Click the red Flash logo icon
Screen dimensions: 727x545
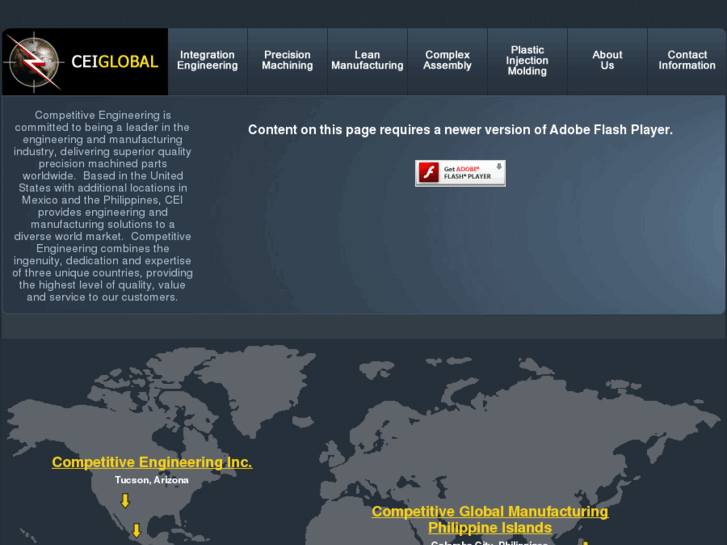tap(429, 173)
